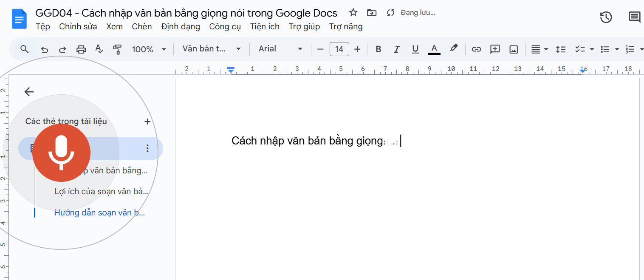This screenshot has height=280, width=644.
Task: Open the line spacing dropdown
Action: (561, 49)
